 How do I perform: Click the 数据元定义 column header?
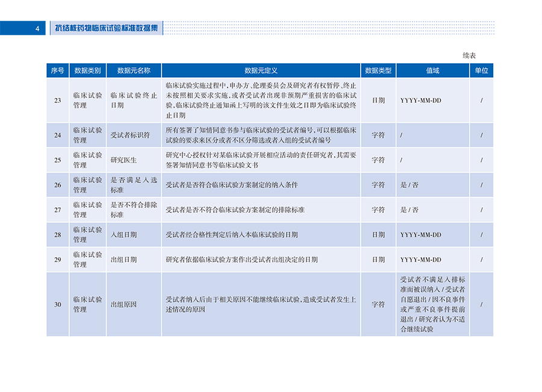tap(261, 70)
